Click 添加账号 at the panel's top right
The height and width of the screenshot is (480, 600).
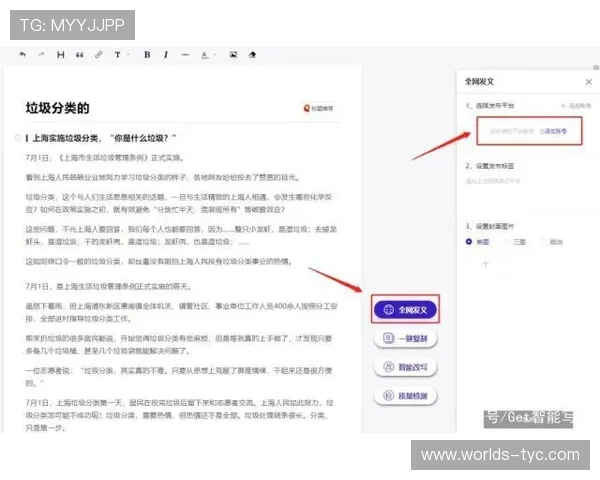(x=576, y=105)
